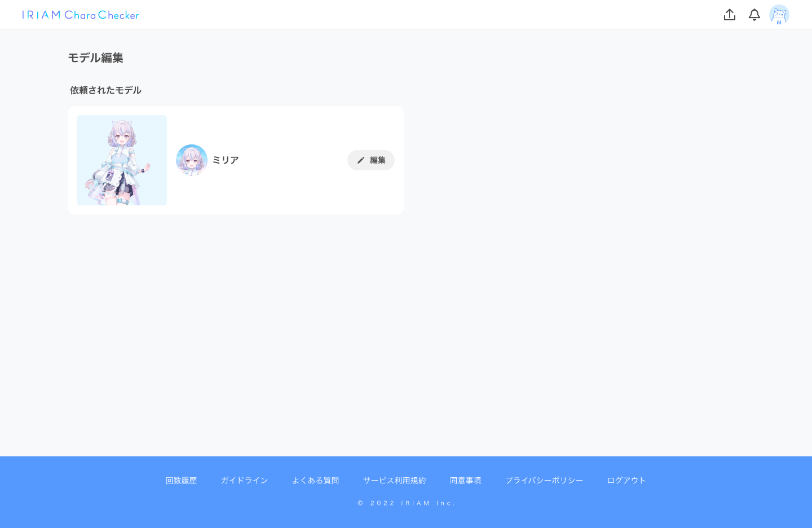Open the ガイドライン footer link
Viewport: 812px width, 528px height.
click(244, 481)
